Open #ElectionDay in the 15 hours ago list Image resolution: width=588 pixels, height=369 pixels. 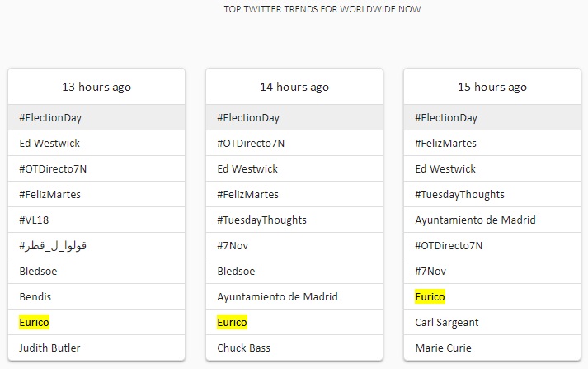coord(446,117)
